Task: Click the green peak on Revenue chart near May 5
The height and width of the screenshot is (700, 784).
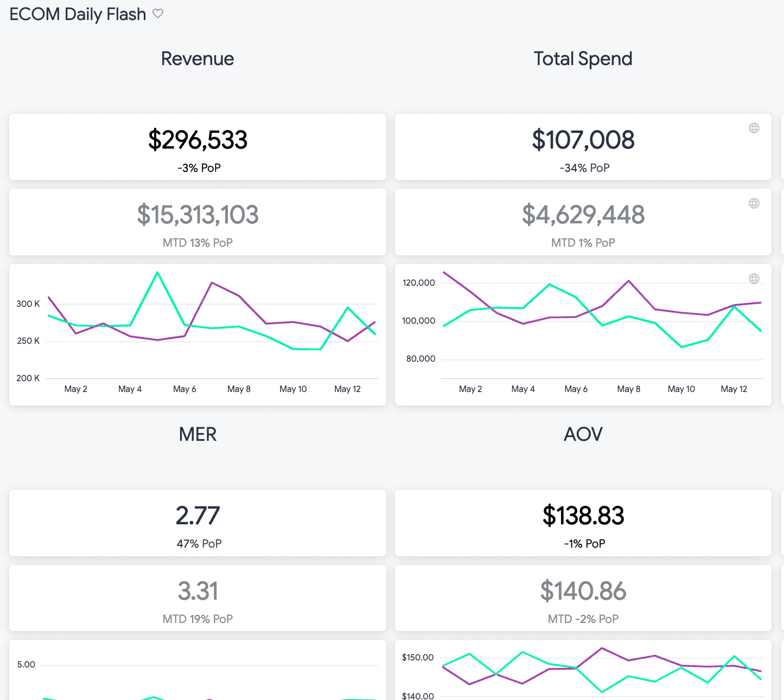Action: click(x=157, y=272)
